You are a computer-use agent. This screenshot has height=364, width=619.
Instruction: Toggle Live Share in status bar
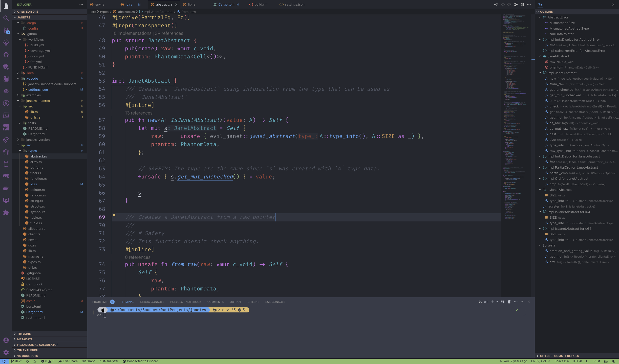click(68, 361)
